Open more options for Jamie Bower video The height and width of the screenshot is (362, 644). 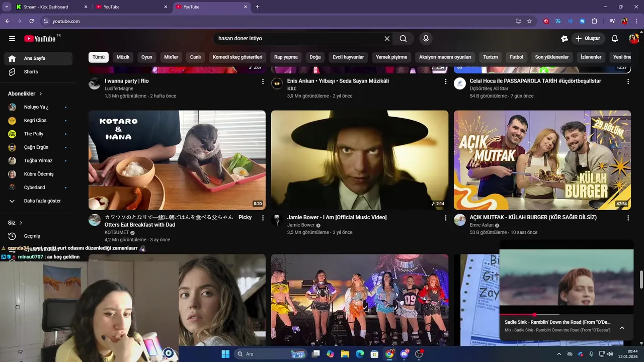coord(445,218)
